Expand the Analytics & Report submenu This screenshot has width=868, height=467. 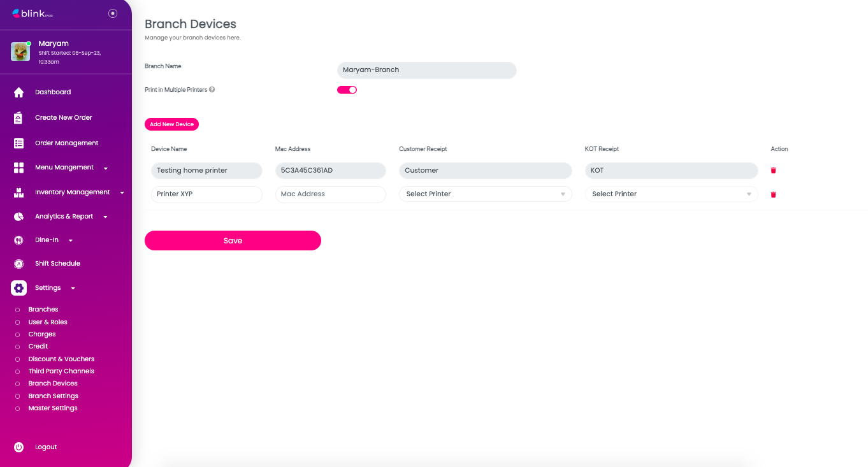click(105, 217)
